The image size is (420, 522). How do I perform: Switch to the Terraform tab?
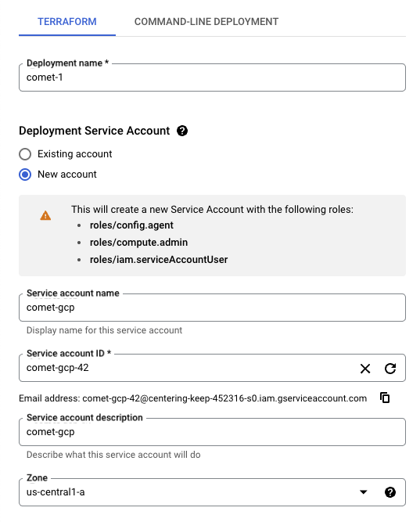point(67,22)
